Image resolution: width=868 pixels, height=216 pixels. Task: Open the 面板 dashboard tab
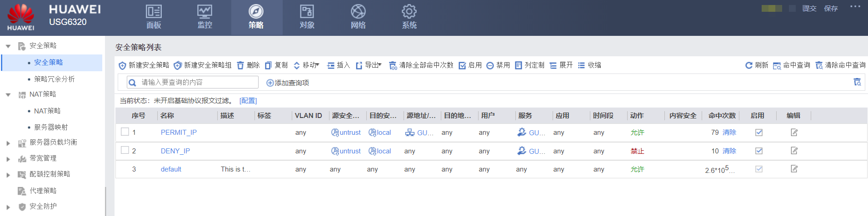click(x=154, y=17)
